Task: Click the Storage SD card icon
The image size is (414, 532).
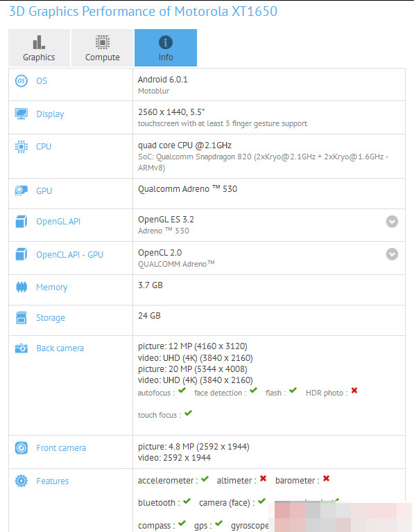Action: point(21,317)
